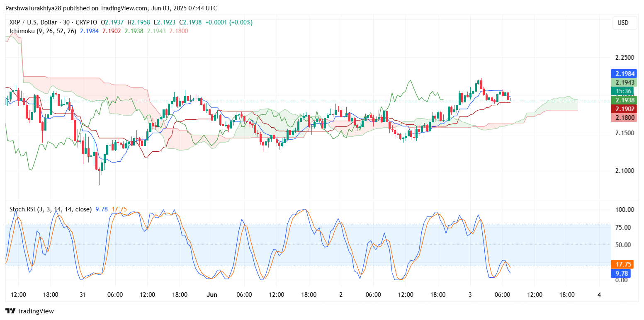
Task: Toggle the blue 9.78 Stoch RSI value tag
Action: 621,273
